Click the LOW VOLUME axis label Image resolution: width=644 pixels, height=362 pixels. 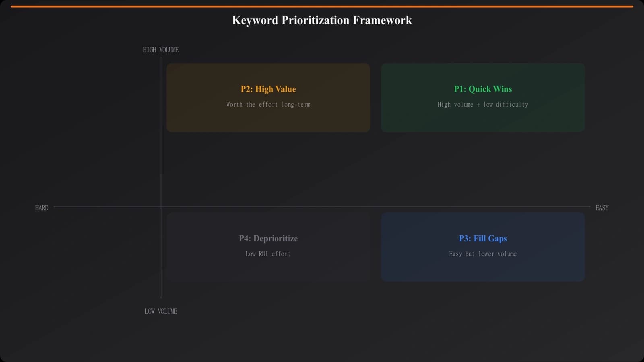(x=161, y=311)
